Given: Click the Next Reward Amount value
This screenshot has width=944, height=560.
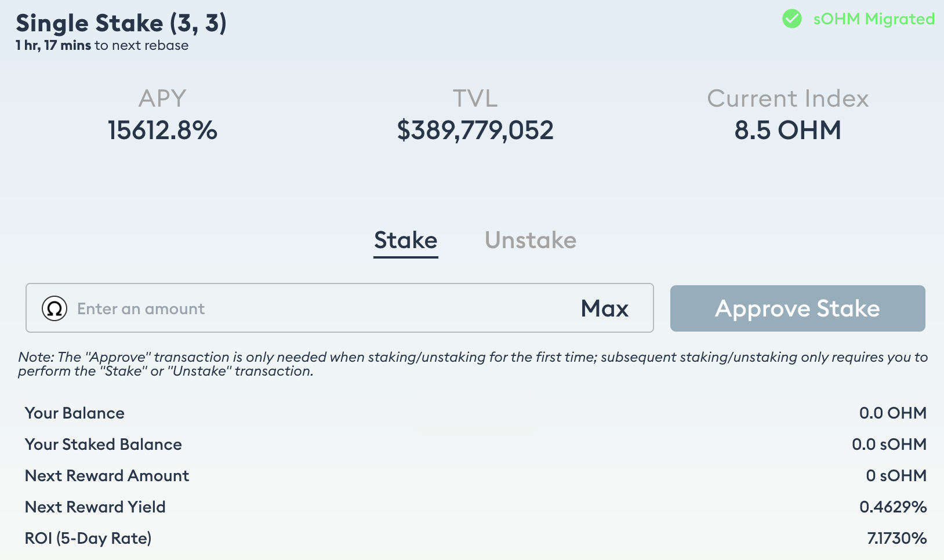Looking at the screenshot, I should (x=896, y=475).
